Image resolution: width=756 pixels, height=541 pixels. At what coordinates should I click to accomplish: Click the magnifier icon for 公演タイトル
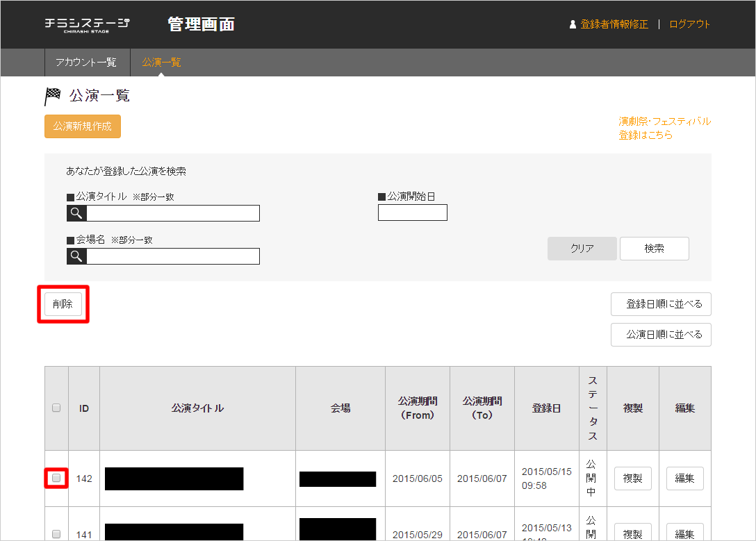[x=76, y=213]
